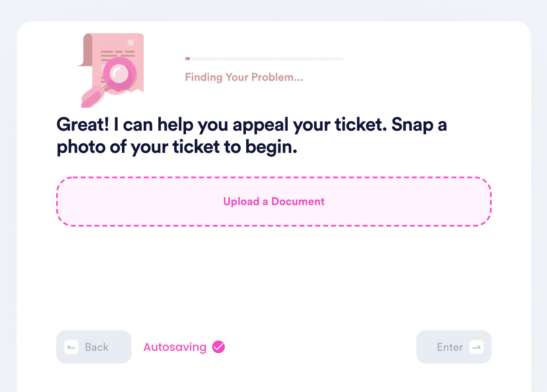Click the small white circle on the receipt
The height and width of the screenshot is (392, 547).
[x=131, y=42]
